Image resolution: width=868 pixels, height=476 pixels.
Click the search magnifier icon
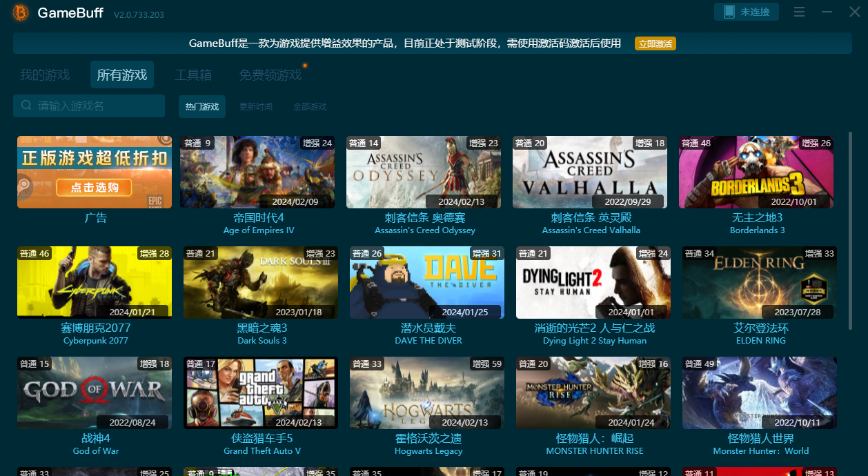tap(26, 106)
